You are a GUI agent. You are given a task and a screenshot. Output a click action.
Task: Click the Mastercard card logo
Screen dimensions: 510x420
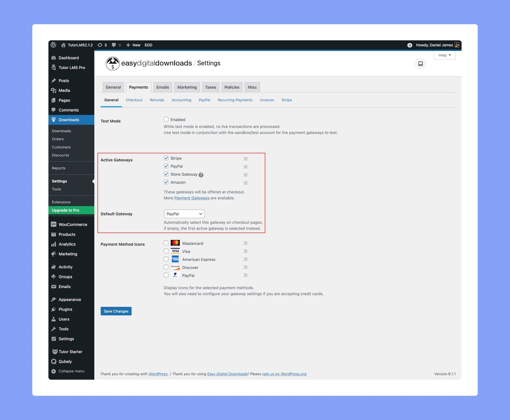pyautogui.click(x=175, y=243)
